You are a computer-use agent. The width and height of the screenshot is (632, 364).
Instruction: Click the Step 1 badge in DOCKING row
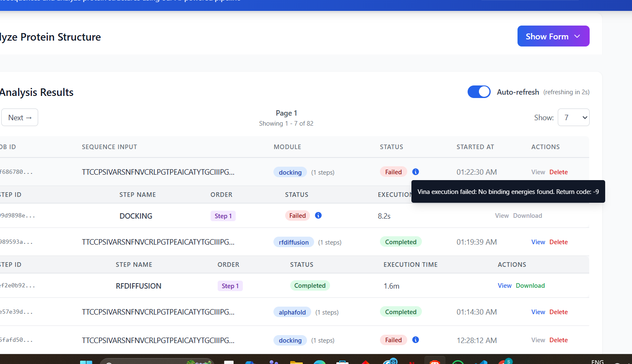click(x=223, y=216)
